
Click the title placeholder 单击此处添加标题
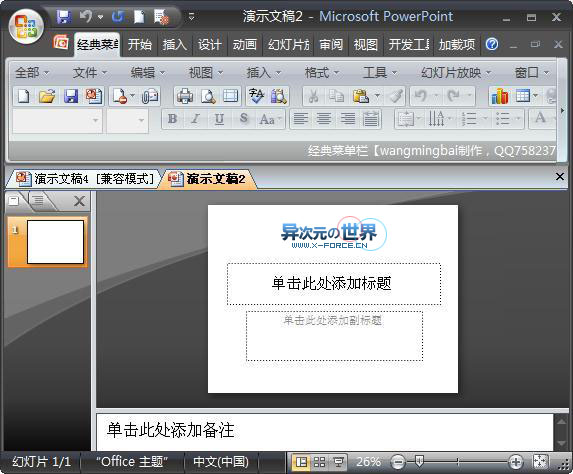pos(334,284)
